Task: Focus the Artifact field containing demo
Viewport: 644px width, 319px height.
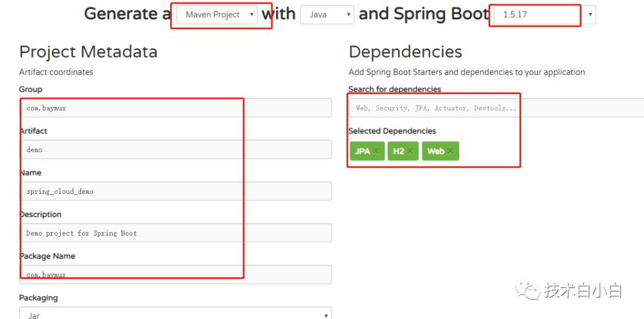Action: [x=175, y=150]
